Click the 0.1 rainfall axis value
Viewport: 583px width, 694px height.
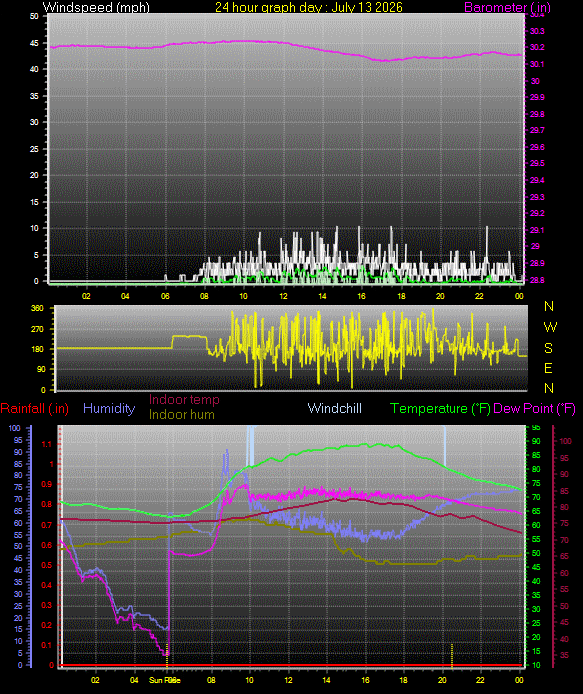point(46,645)
